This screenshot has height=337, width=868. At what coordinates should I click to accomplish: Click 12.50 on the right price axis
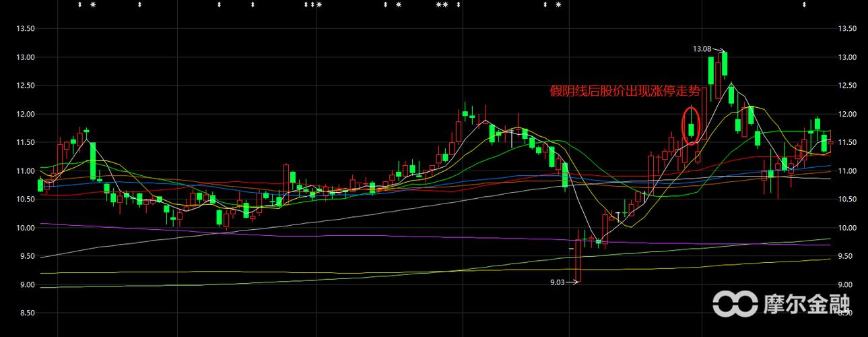point(847,86)
